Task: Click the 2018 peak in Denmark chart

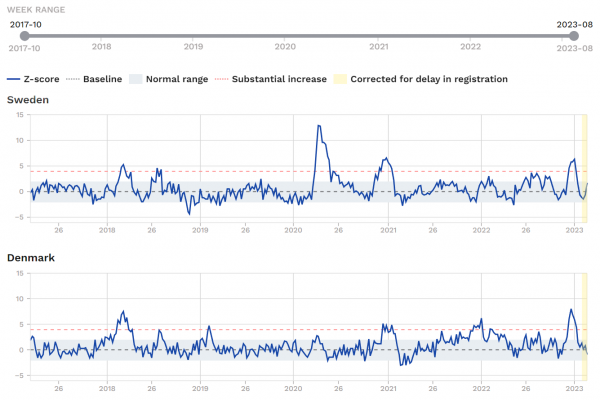Action: (122, 313)
